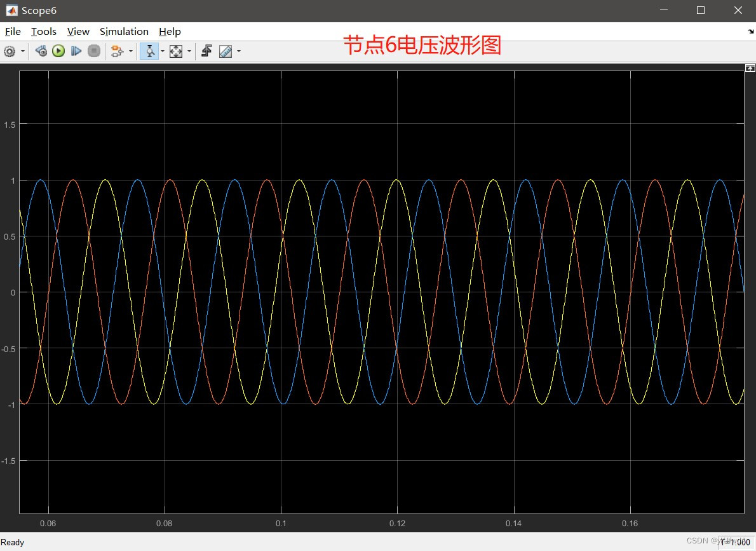Open the Simulation menu
Image resolution: width=756 pixels, height=551 pixels.
coord(124,31)
